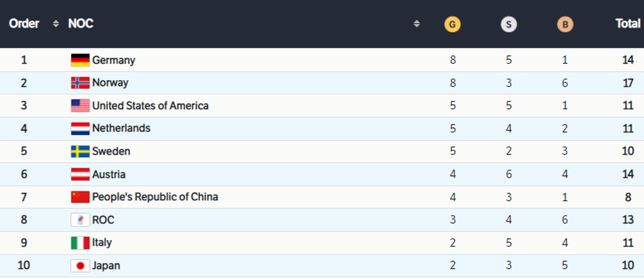Toggle sort arrows beside Order header
644x279 pixels.
(56, 24)
